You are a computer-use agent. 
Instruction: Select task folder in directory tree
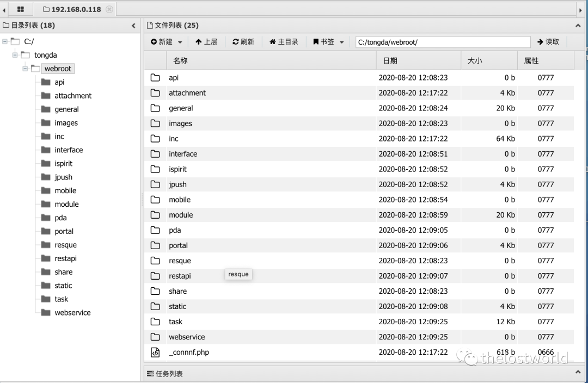point(62,299)
